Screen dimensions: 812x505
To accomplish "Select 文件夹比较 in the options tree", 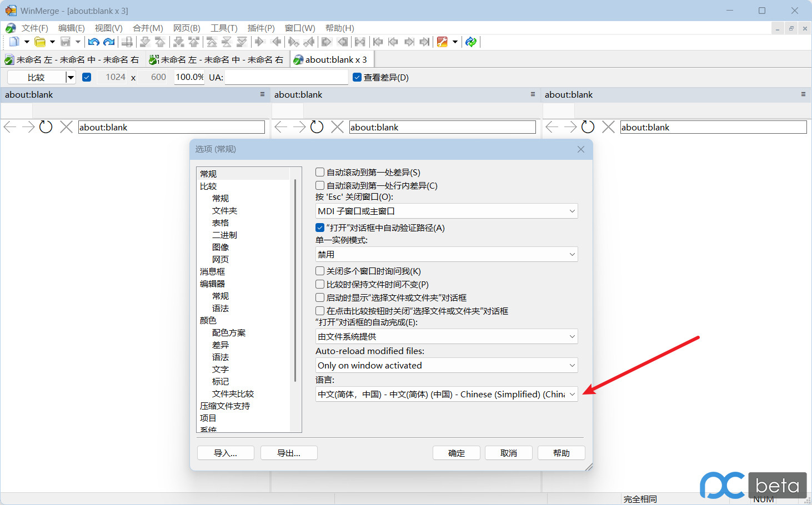I will (233, 393).
